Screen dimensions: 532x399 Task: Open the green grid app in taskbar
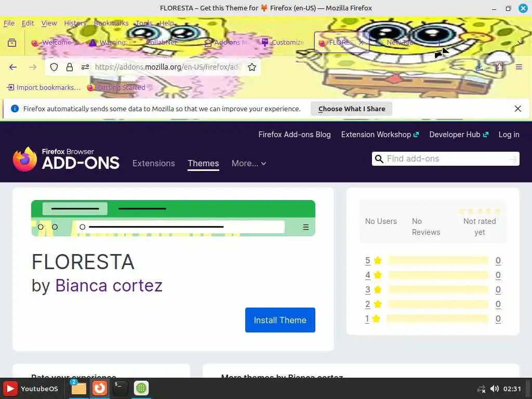pos(141,389)
